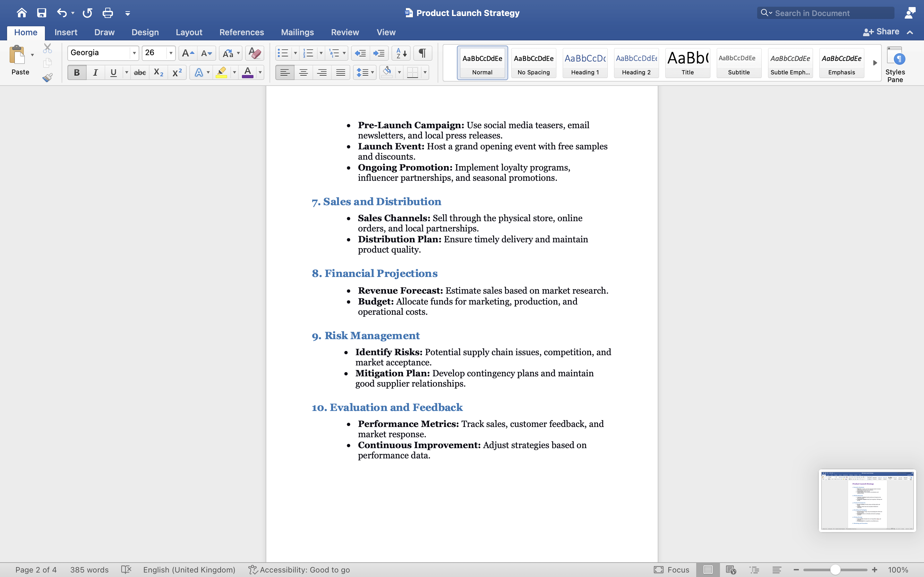Toggle Italic formatting
Image resolution: width=924 pixels, height=577 pixels.
(95, 72)
